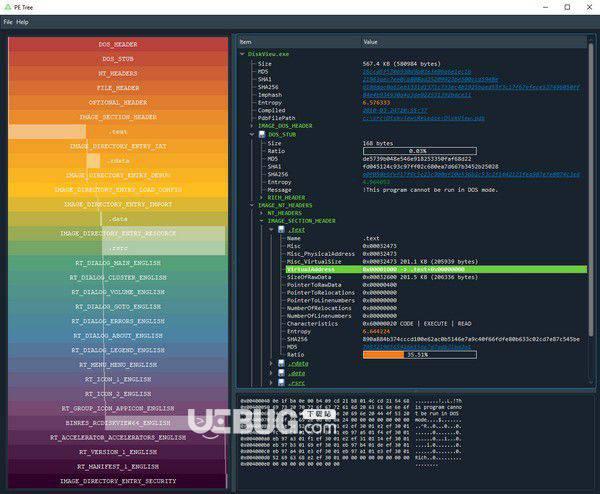This screenshot has width=600, height=494.
Task: Select IMAGE_SECTION_HEADER region in the map
Action: click(x=118, y=117)
